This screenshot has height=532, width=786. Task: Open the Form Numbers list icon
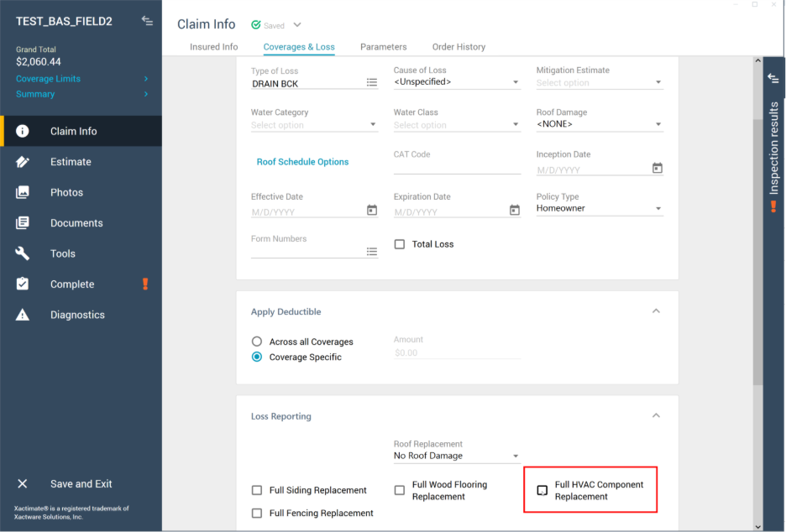[372, 251]
